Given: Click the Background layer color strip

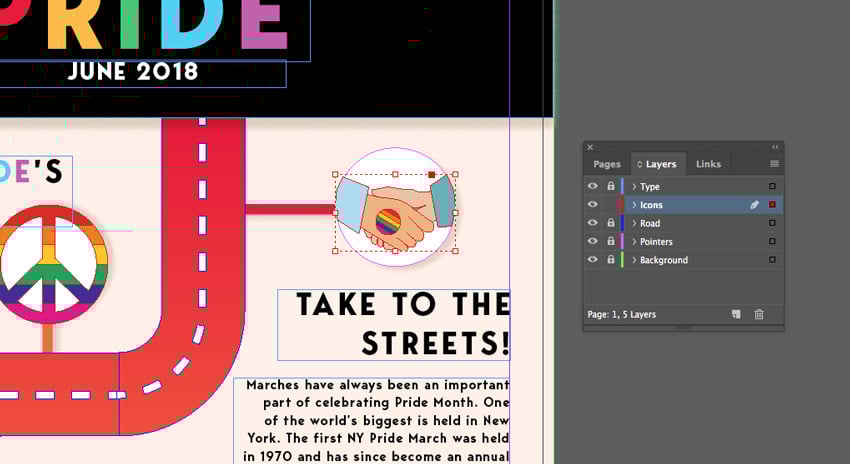Looking at the screenshot, I should point(622,260).
